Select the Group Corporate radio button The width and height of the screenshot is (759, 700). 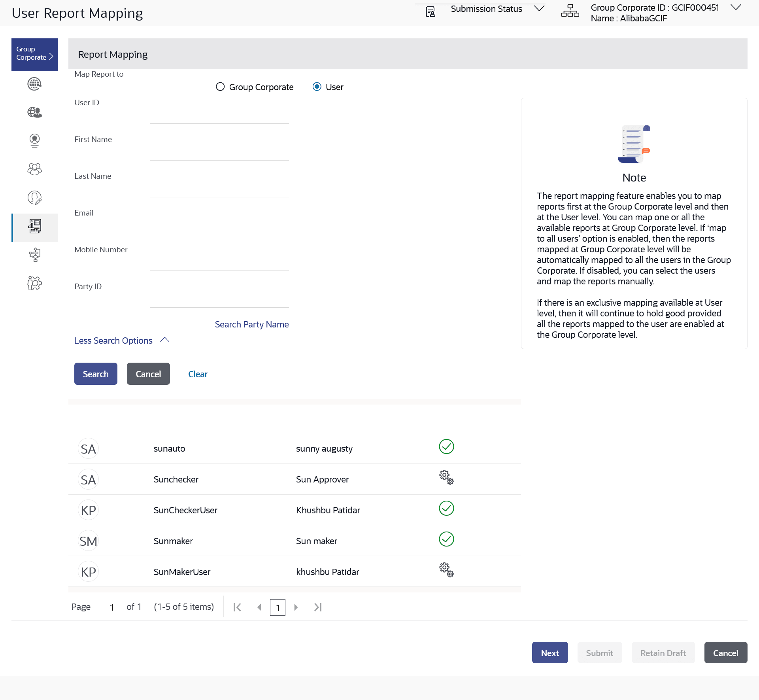tap(220, 87)
